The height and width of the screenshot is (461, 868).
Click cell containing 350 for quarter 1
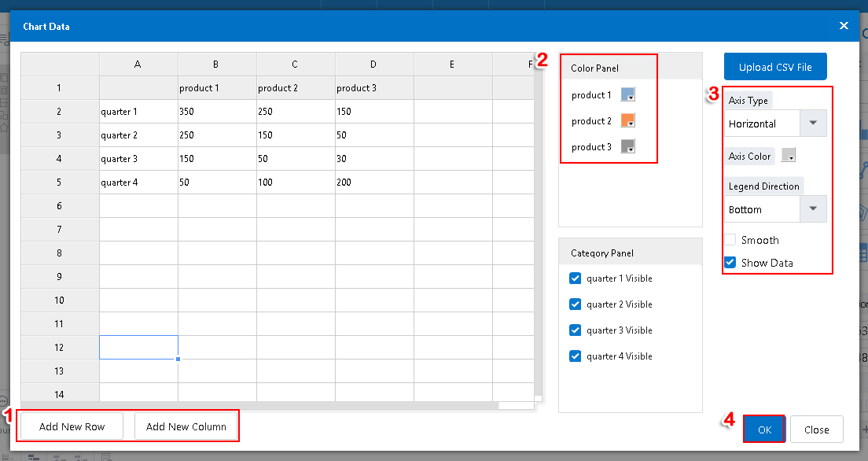click(x=216, y=112)
